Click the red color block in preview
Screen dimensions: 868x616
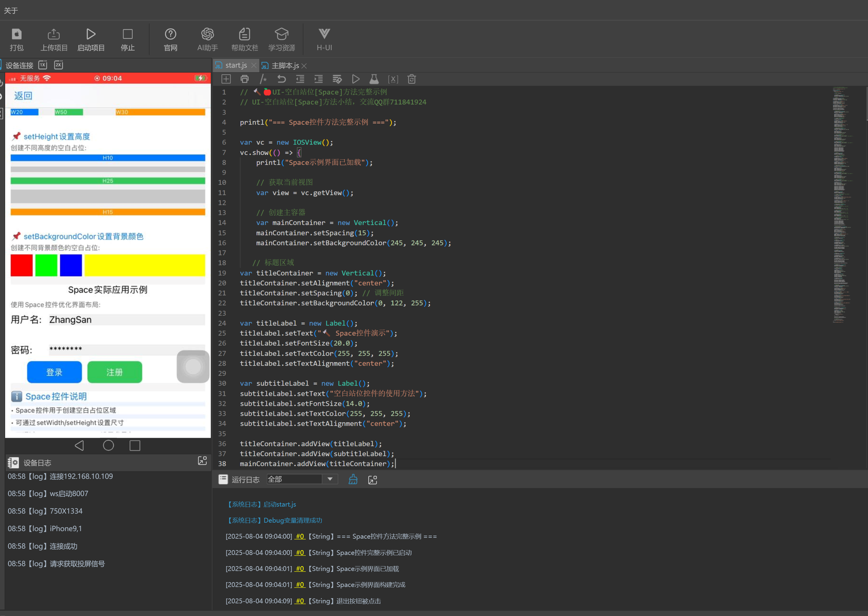pos(22,266)
